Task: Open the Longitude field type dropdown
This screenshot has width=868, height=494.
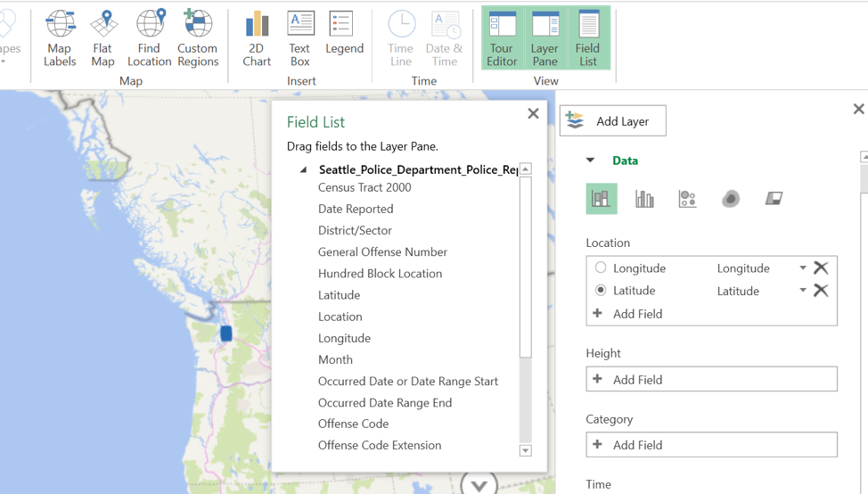Action: click(802, 268)
